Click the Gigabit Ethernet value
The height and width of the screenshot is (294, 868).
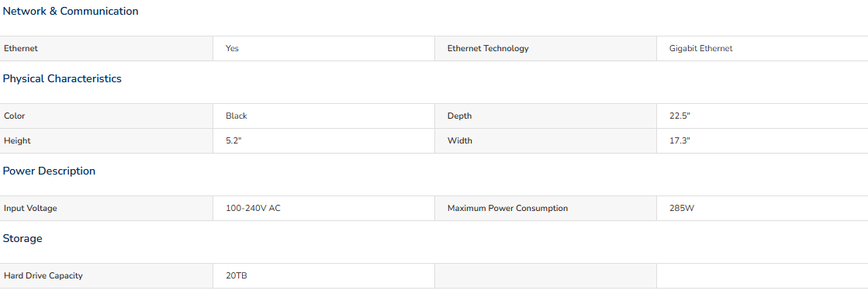click(700, 49)
